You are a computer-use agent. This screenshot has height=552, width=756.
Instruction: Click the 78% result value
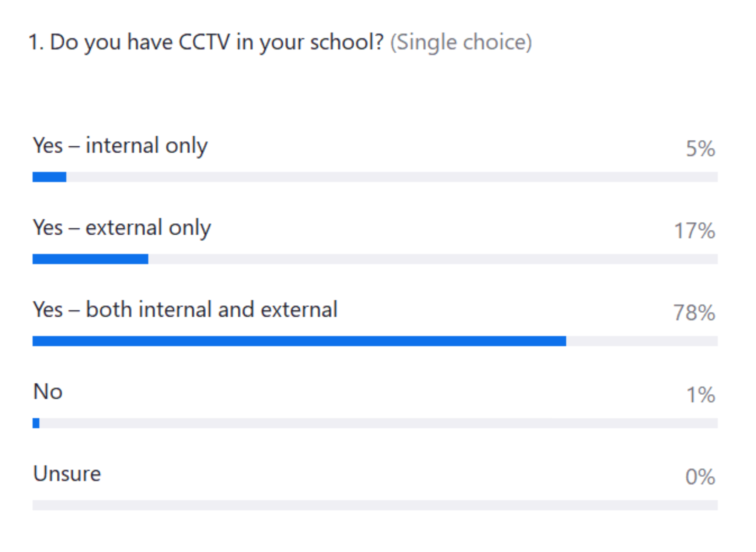click(694, 313)
